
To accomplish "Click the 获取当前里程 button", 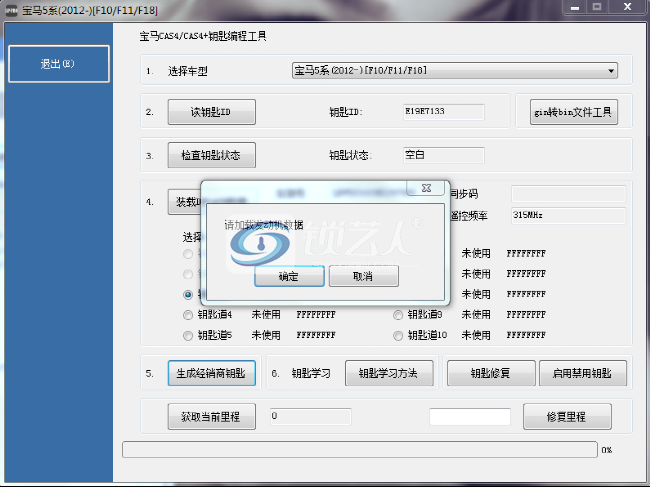I will coord(211,417).
